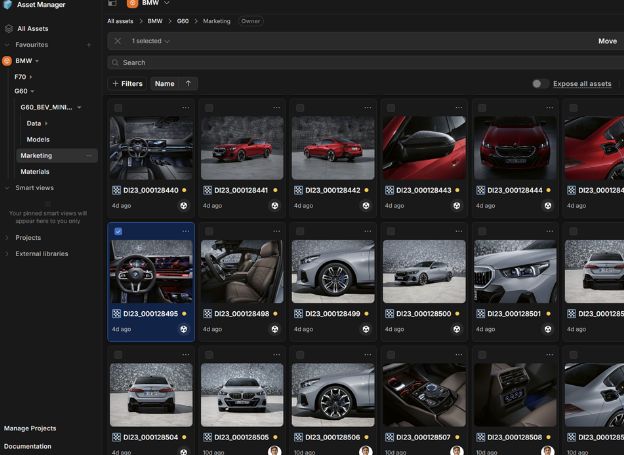The width and height of the screenshot is (624, 455).
Task: Check the DI23_000128441 card checkbox
Action: click(x=209, y=108)
